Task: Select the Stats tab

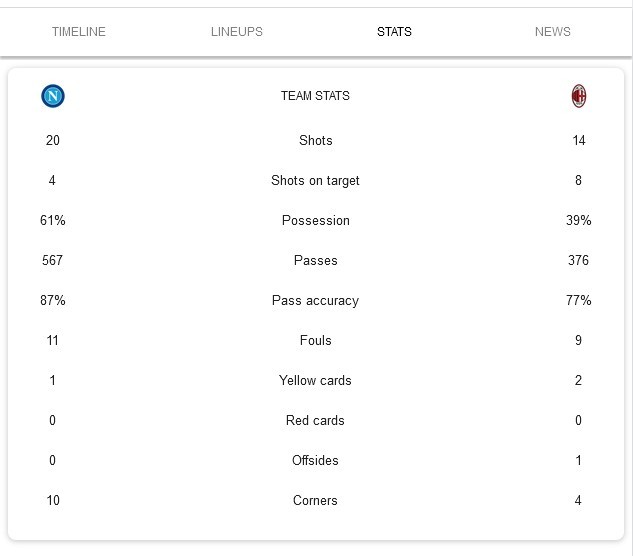Action: [394, 32]
